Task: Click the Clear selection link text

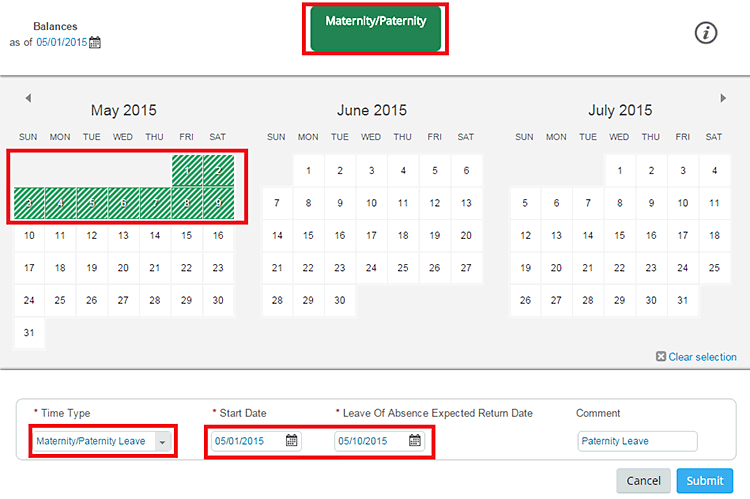Action: (x=702, y=357)
